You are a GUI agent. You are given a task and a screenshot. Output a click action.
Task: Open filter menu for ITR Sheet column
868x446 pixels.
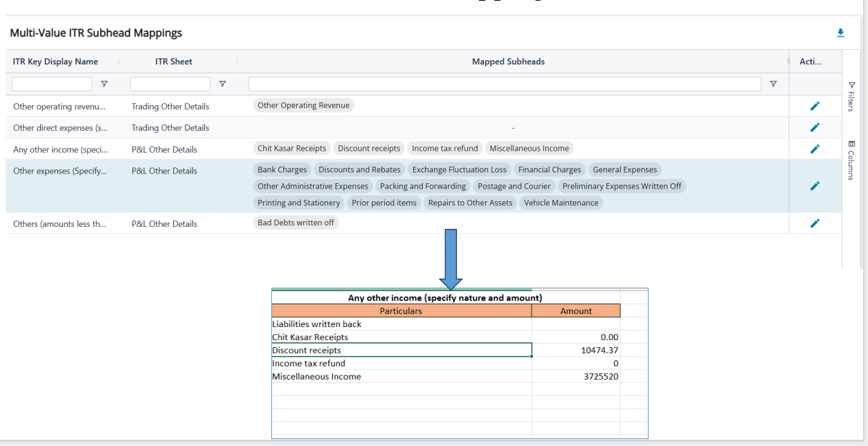coord(223,84)
